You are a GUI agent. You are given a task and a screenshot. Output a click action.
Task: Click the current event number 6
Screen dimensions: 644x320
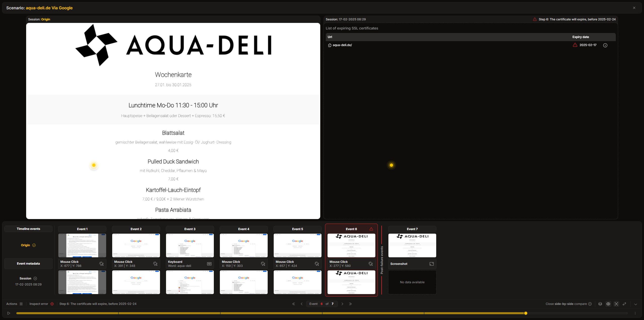click(x=321, y=304)
